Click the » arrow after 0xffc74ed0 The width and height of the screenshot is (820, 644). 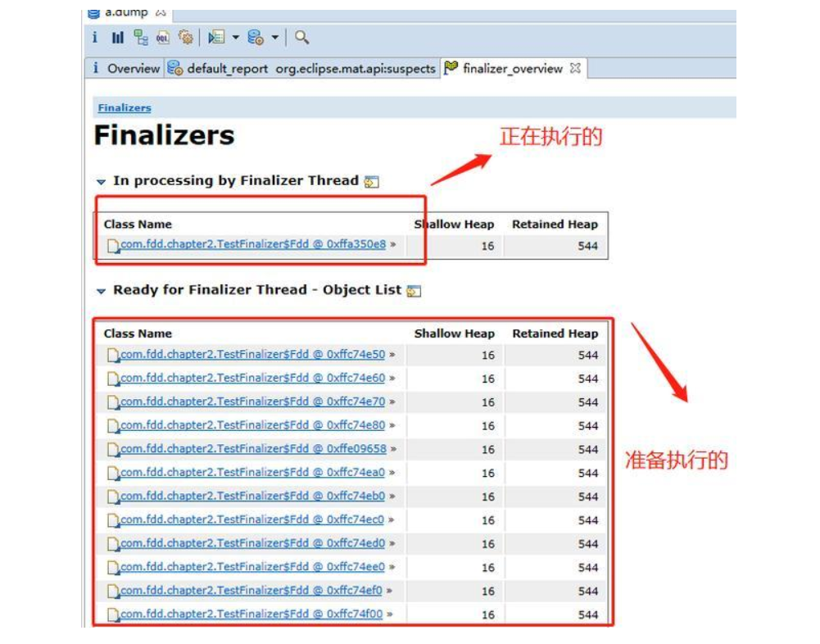tap(392, 543)
